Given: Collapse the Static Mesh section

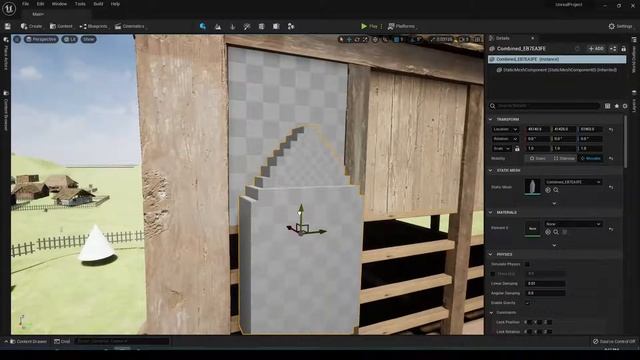Looking at the screenshot, I should [x=491, y=170].
